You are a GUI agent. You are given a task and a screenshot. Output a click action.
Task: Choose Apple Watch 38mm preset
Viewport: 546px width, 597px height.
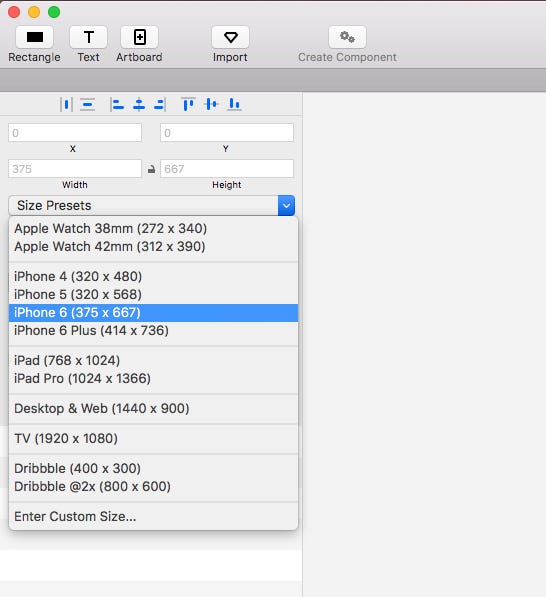click(153, 228)
